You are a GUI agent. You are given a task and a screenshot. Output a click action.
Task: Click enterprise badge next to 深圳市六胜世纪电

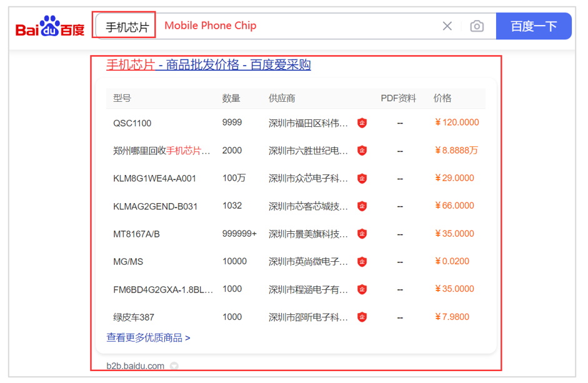[362, 151]
